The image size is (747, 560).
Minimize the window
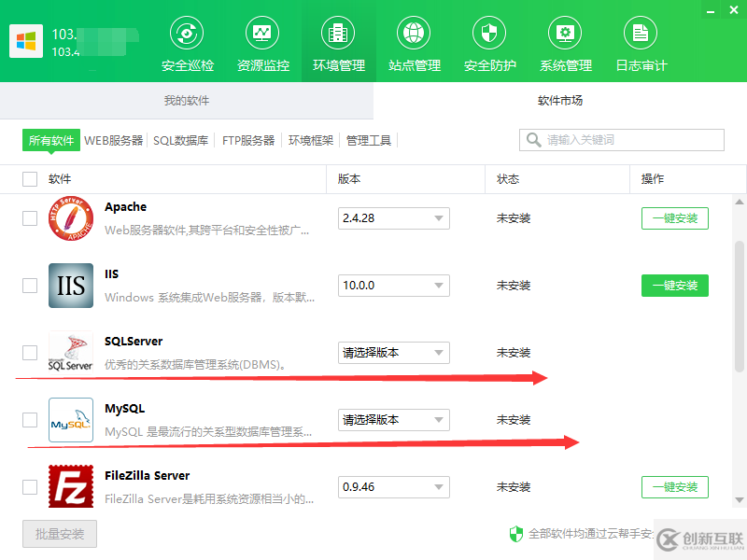(x=711, y=10)
